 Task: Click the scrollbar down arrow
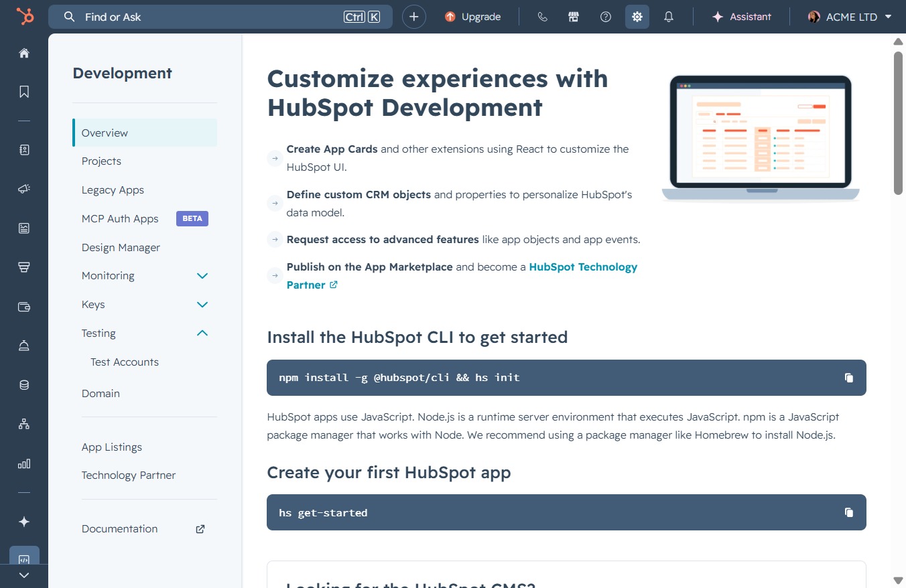[x=899, y=580]
